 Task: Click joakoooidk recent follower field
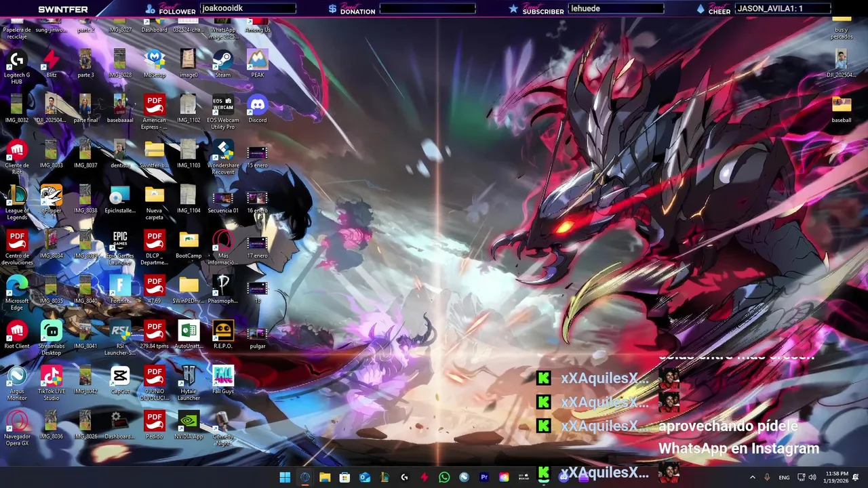[248, 8]
